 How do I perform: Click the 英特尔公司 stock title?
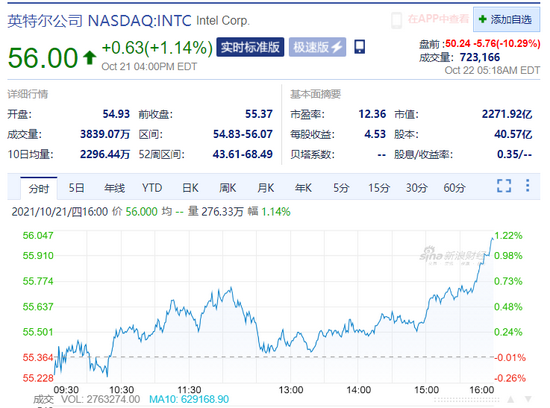point(45,21)
